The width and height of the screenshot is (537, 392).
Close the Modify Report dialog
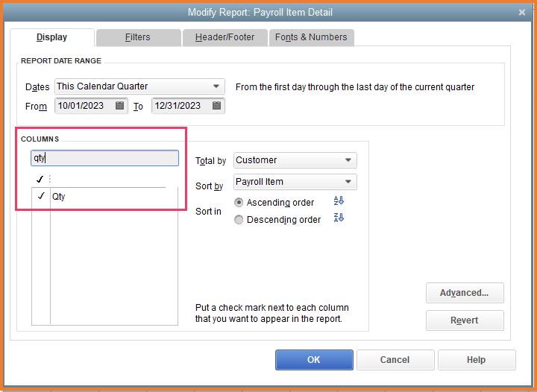[521, 12]
